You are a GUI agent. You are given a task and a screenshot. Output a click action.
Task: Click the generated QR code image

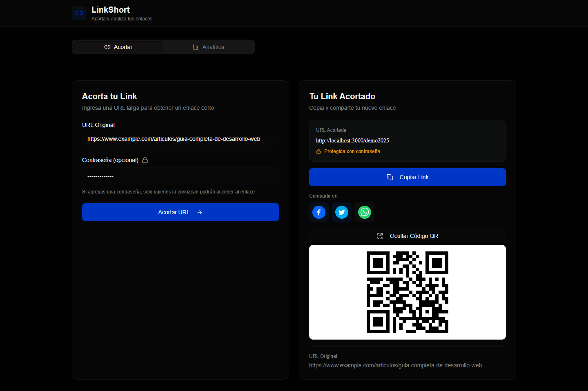click(x=408, y=292)
